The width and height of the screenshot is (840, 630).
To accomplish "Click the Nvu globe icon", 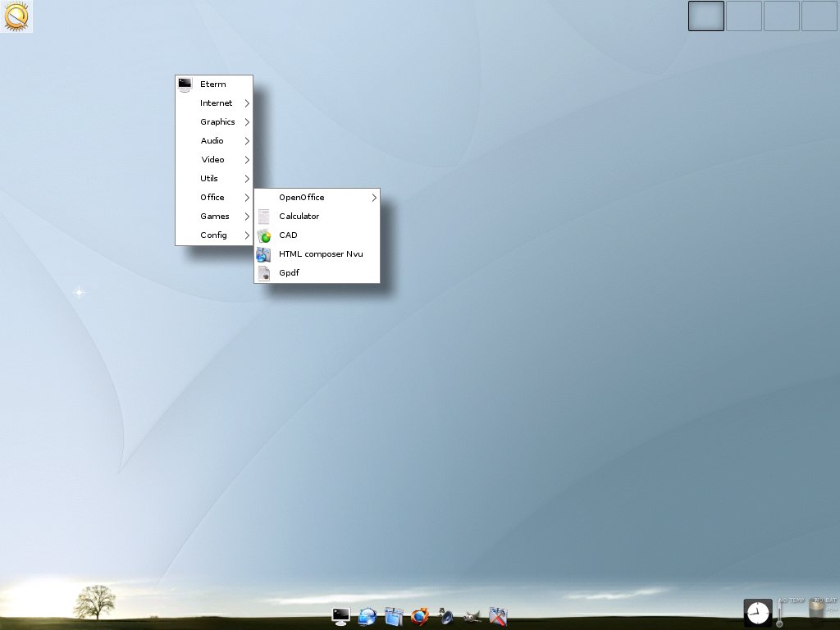I will tap(263, 254).
